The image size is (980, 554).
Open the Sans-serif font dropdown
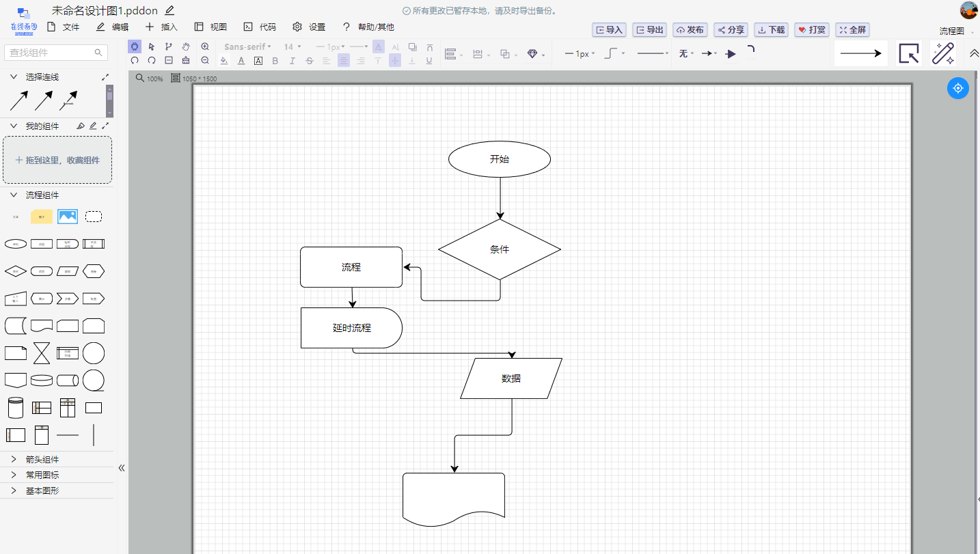(247, 46)
